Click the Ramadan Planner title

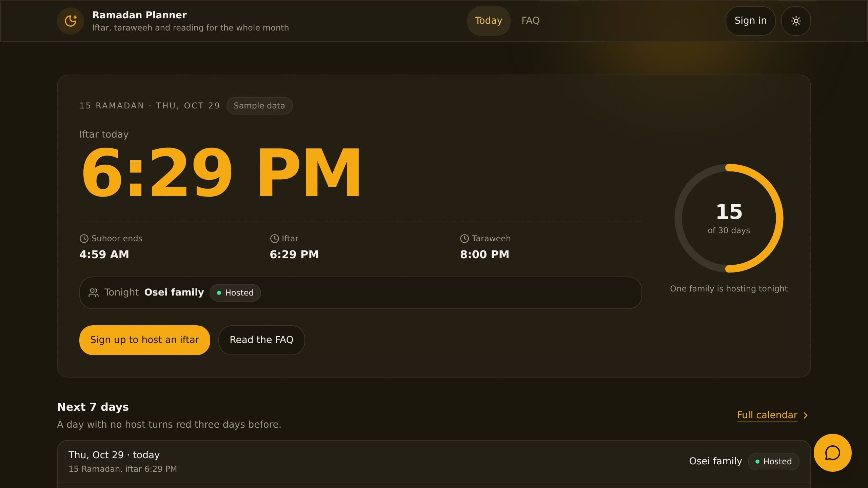click(139, 15)
